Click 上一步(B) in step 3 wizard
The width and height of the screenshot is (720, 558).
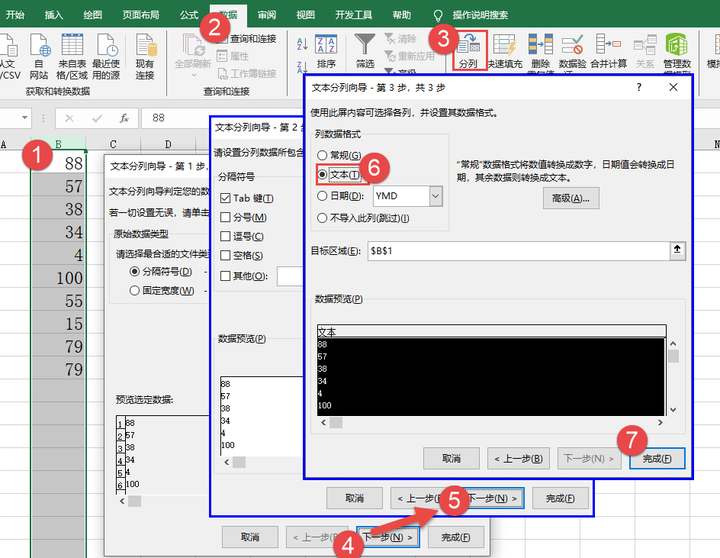pyautogui.click(x=518, y=458)
